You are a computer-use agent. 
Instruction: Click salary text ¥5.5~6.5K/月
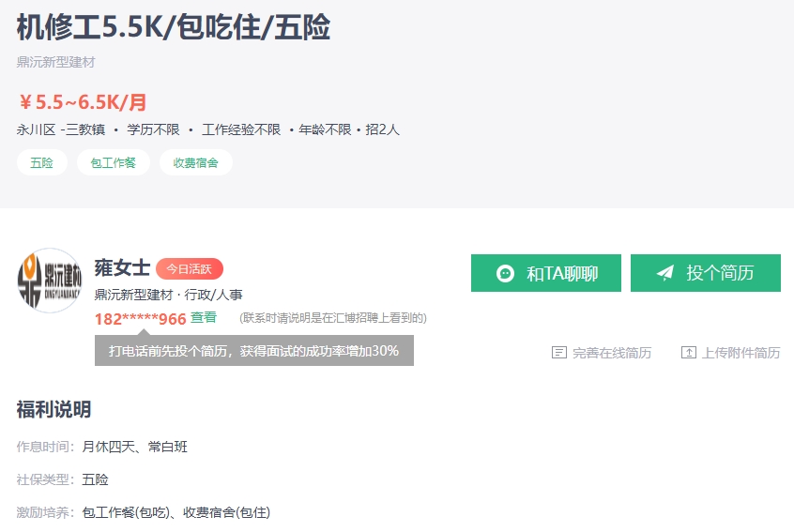[x=83, y=102]
